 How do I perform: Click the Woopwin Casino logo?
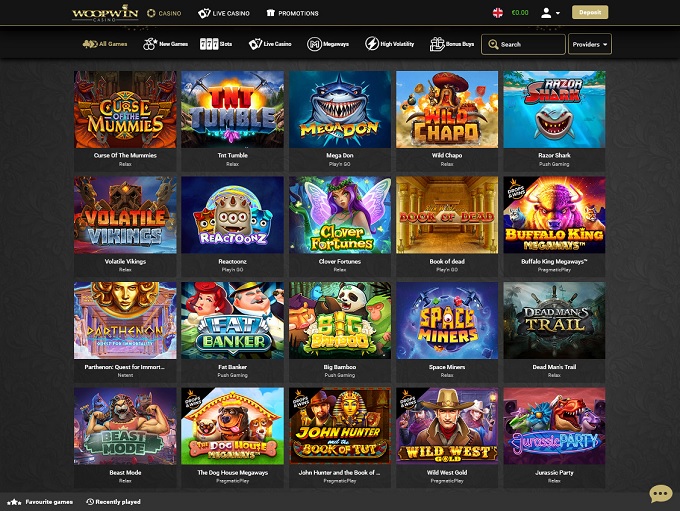pyautogui.click(x=105, y=13)
